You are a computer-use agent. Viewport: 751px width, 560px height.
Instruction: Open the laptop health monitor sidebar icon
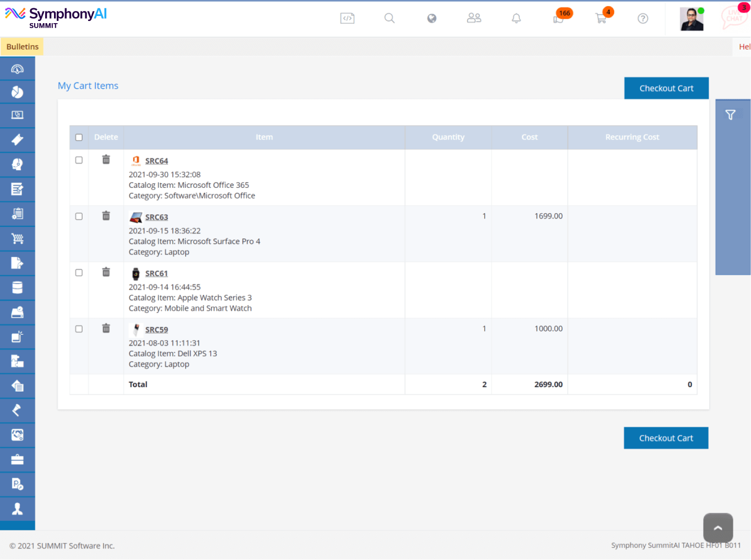[x=17, y=115]
